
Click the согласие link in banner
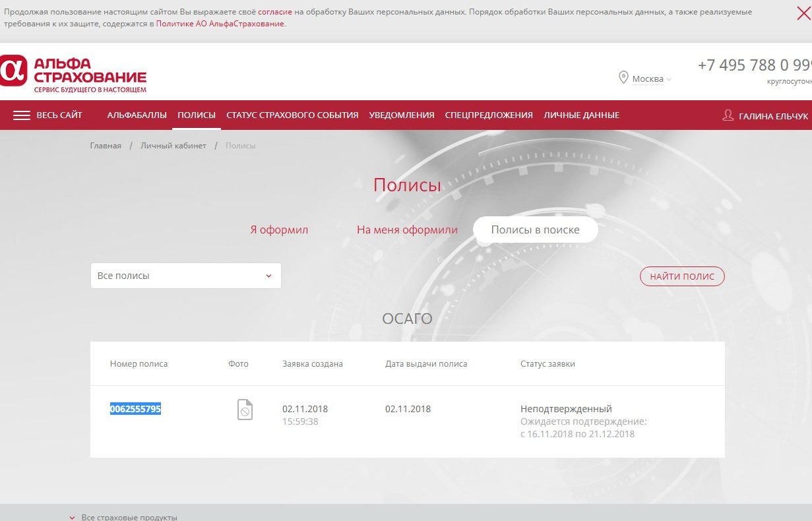click(x=274, y=12)
